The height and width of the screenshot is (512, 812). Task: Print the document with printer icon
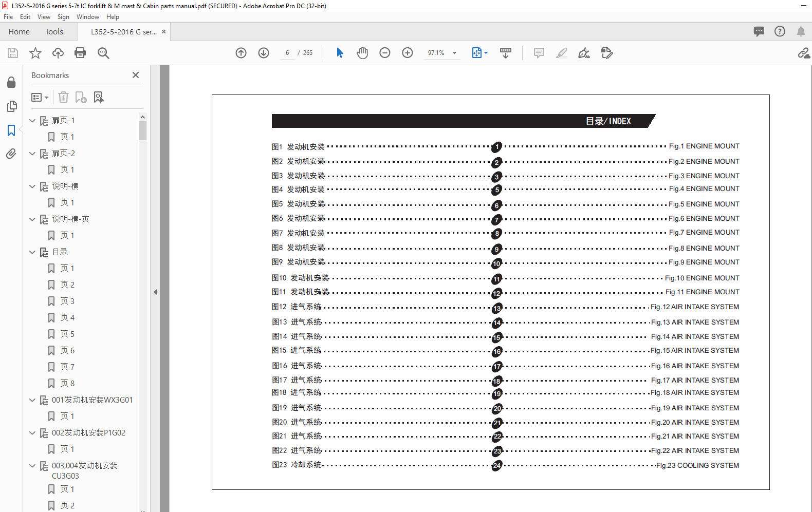pos(80,53)
